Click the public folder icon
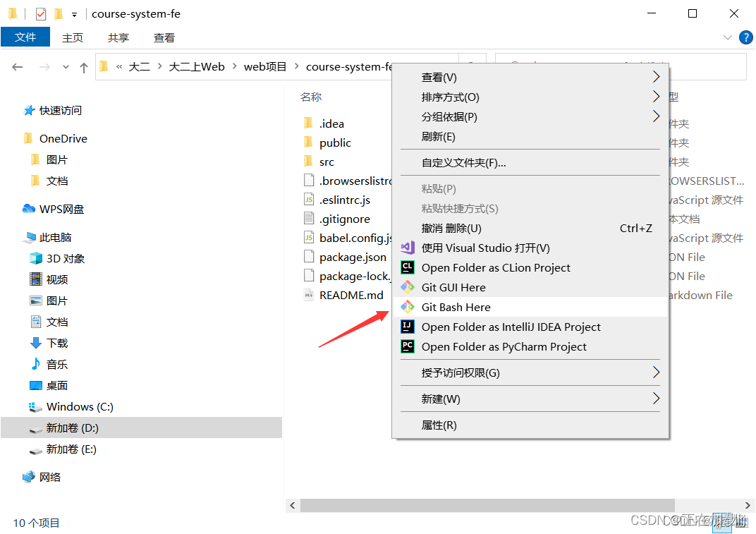Image resolution: width=756 pixels, height=534 pixels. click(309, 142)
